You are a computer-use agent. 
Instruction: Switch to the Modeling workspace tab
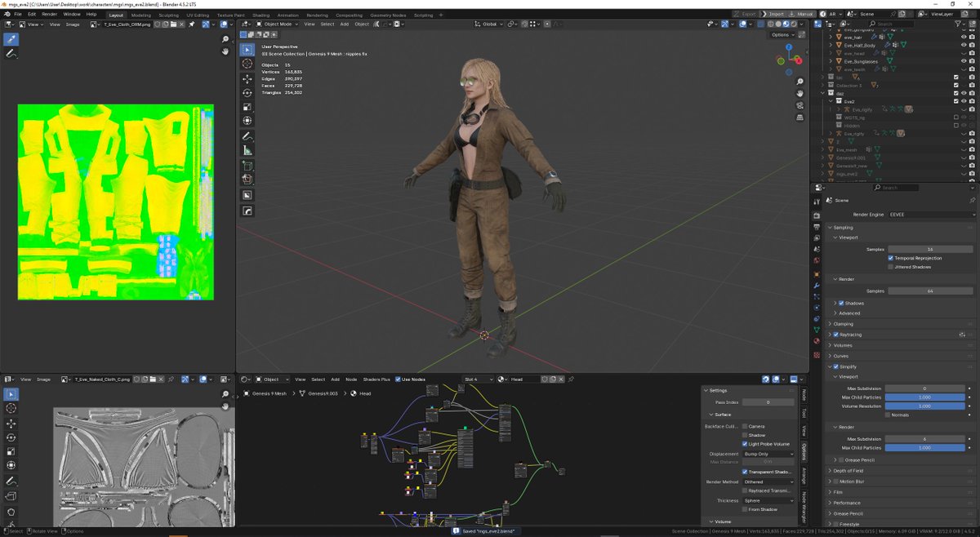click(141, 15)
